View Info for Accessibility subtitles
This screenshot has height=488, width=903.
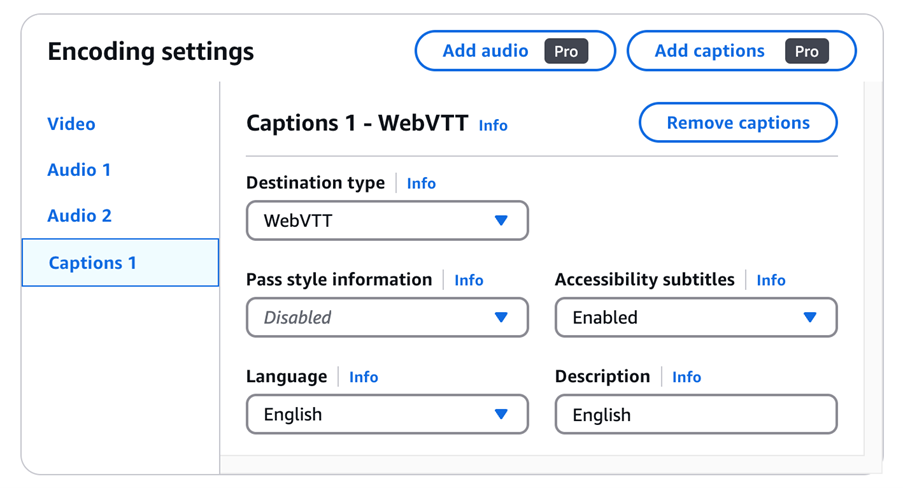click(770, 281)
